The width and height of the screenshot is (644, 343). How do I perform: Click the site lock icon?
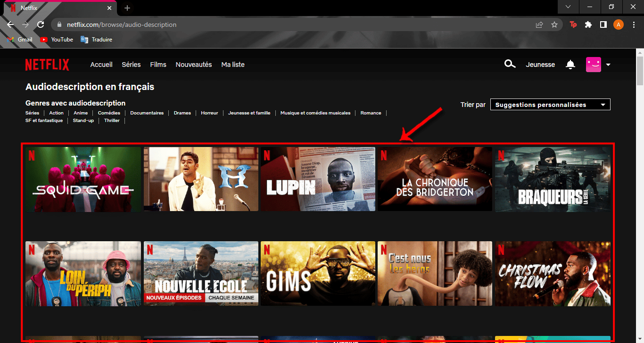point(59,24)
